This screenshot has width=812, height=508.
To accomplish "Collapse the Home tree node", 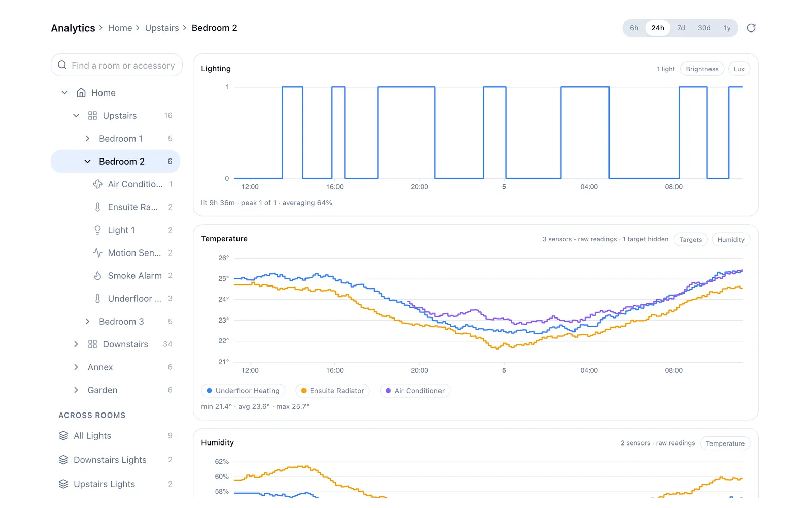I will click(x=64, y=93).
